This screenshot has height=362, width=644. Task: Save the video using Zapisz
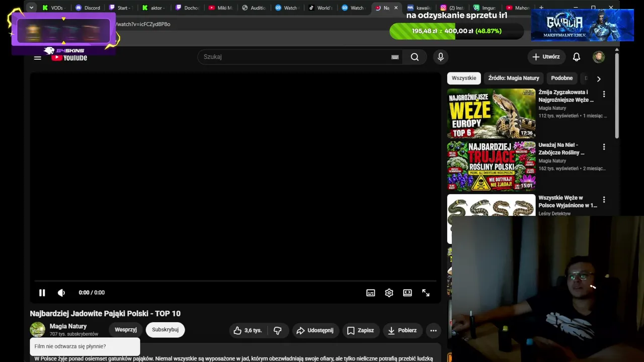tap(361, 330)
